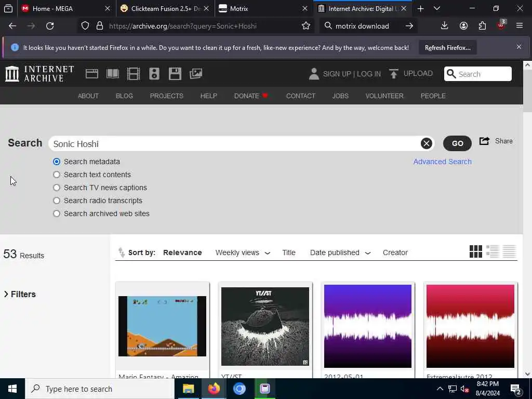Go back to the previous page
Image resolution: width=532 pixels, height=399 pixels.
click(x=12, y=26)
